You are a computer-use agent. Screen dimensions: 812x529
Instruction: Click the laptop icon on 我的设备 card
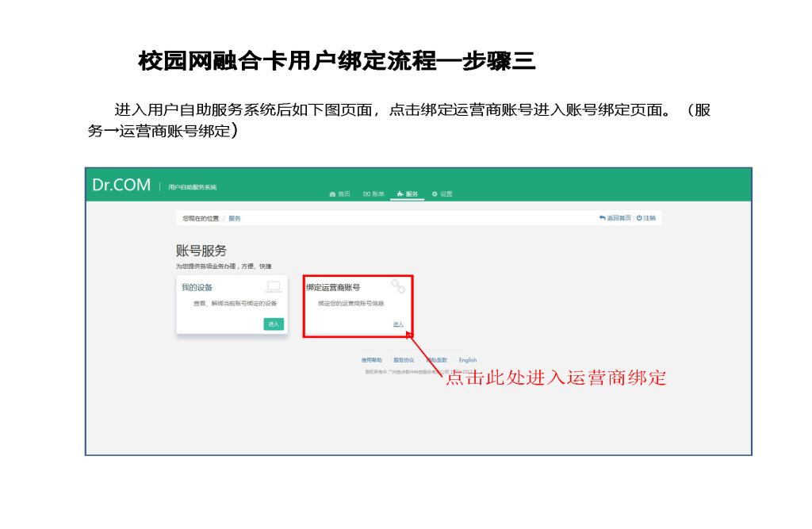[x=274, y=286]
